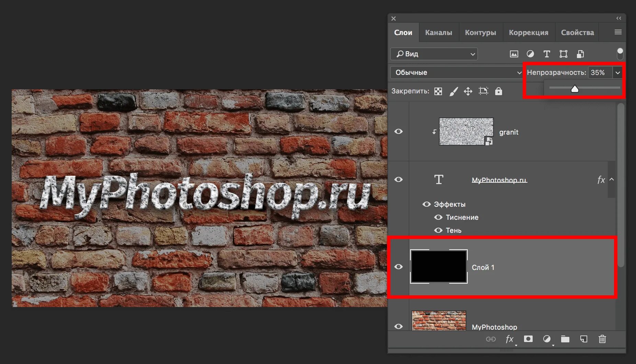Click fx badge on MyPhotoshop.ru layer
Image resolution: width=636 pixels, height=364 pixels.
pyautogui.click(x=601, y=180)
